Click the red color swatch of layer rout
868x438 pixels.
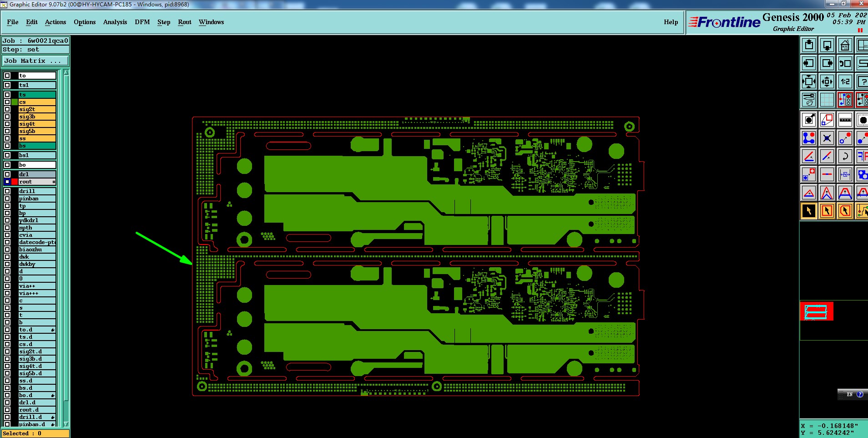15,182
